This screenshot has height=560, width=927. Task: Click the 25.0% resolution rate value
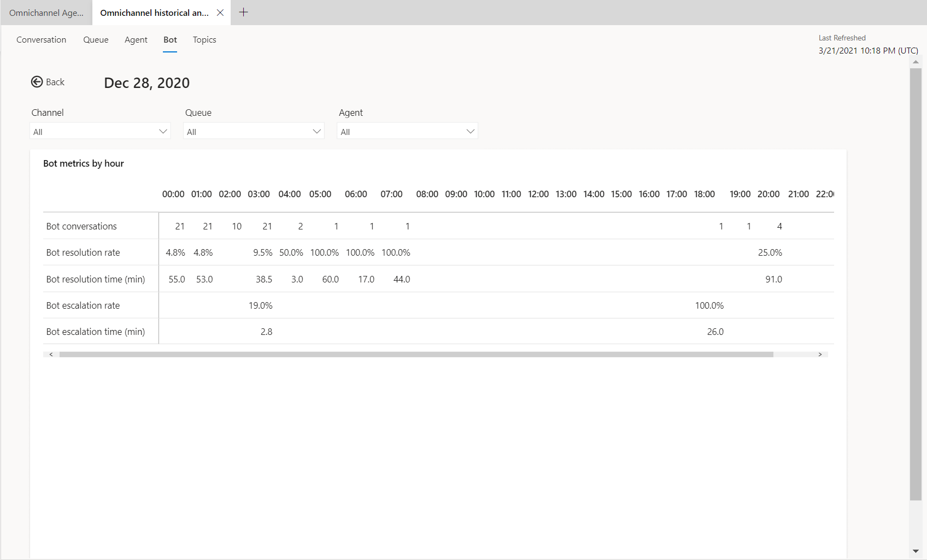770,252
